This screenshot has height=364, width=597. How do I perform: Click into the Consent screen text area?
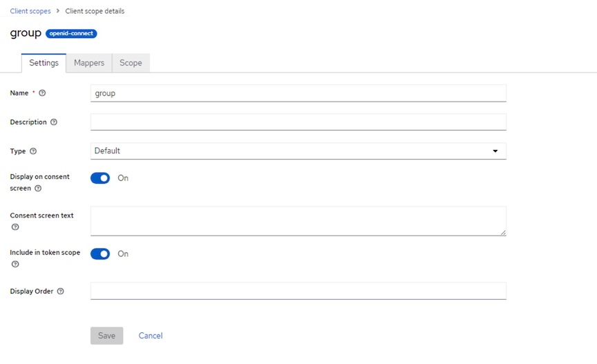[298, 221]
